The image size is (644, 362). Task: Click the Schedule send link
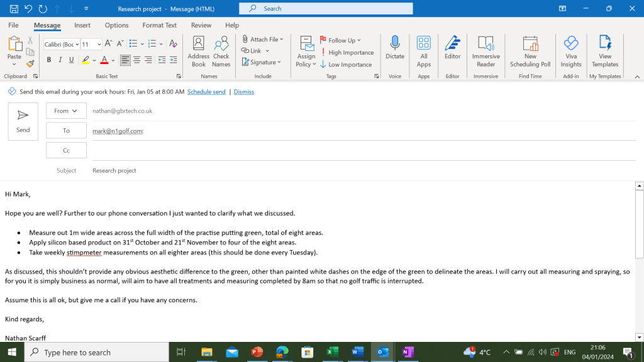(x=206, y=92)
